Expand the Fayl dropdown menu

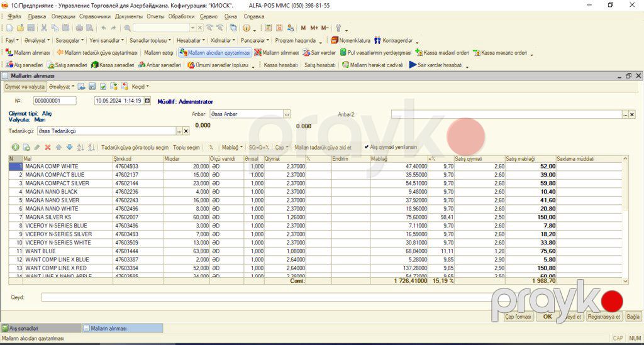(x=12, y=41)
